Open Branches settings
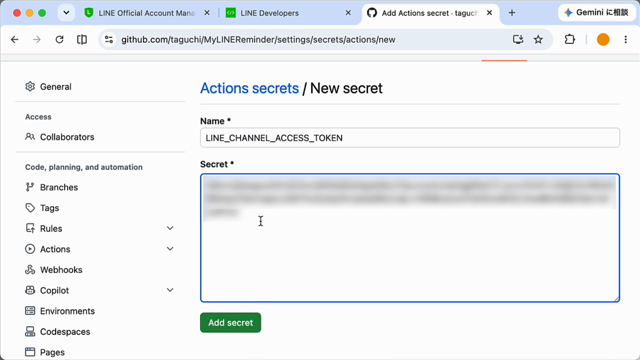 click(x=59, y=187)
